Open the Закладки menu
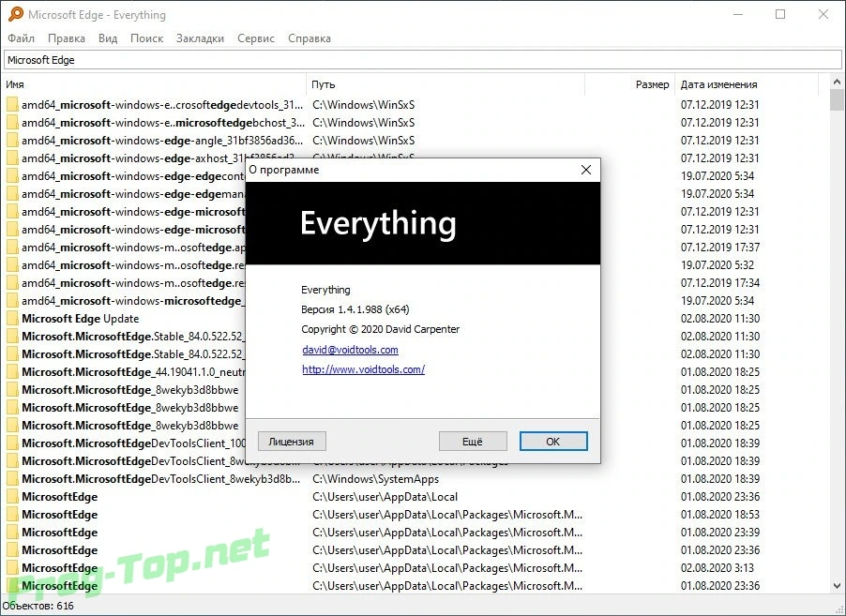 (x=200, y=38)
